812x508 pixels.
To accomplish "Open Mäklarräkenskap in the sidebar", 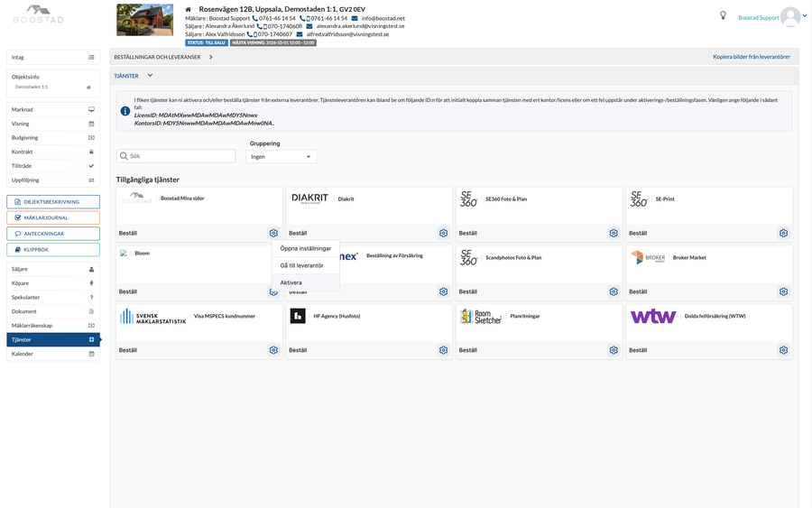I will pyautogui.click(x=53, y=326).
